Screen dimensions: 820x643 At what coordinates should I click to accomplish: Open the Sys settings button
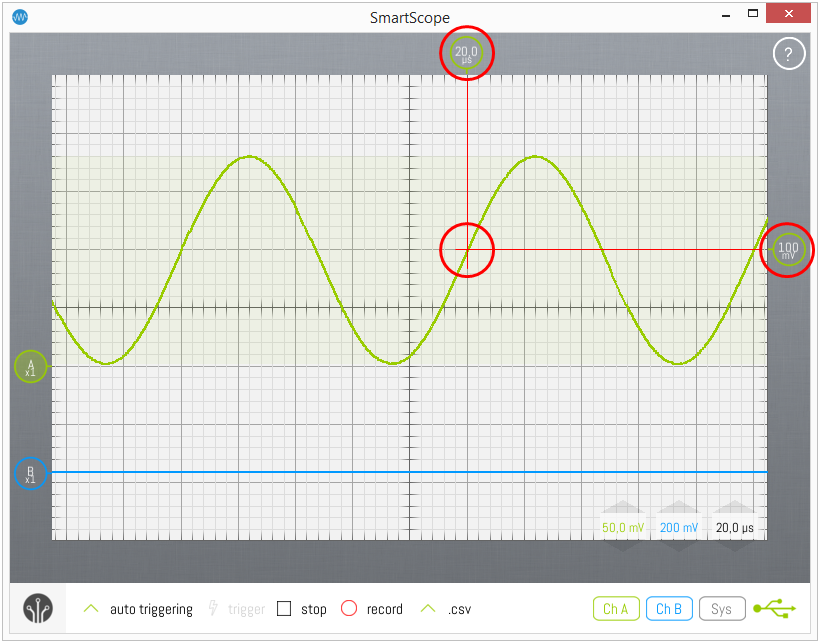click(721, 609)
